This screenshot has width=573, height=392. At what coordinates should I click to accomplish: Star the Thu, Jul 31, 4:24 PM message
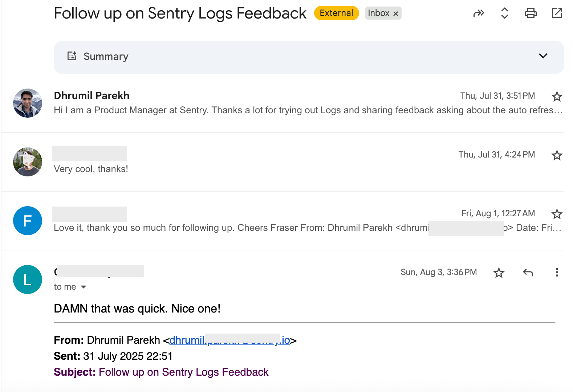click(x=557, y=155)
